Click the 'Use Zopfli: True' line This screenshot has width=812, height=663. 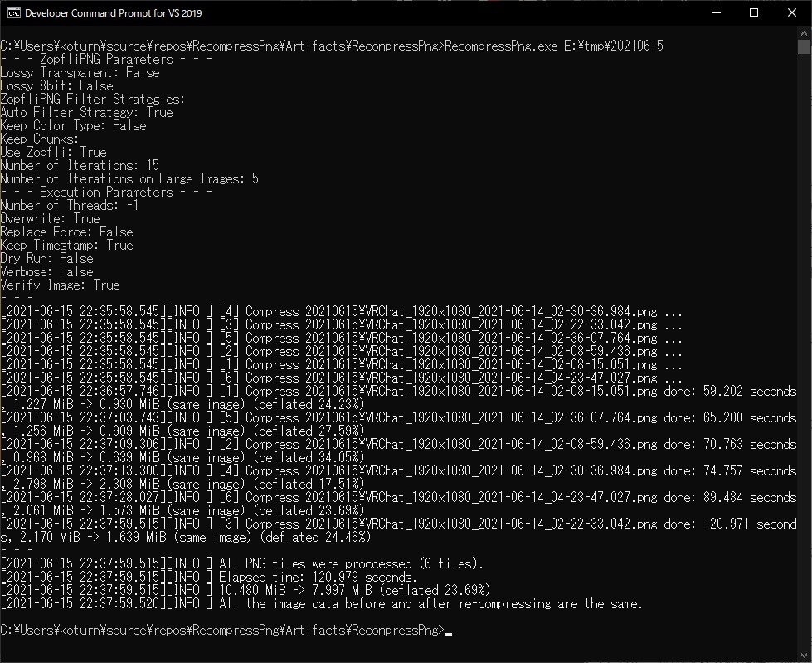coord(53,152)
